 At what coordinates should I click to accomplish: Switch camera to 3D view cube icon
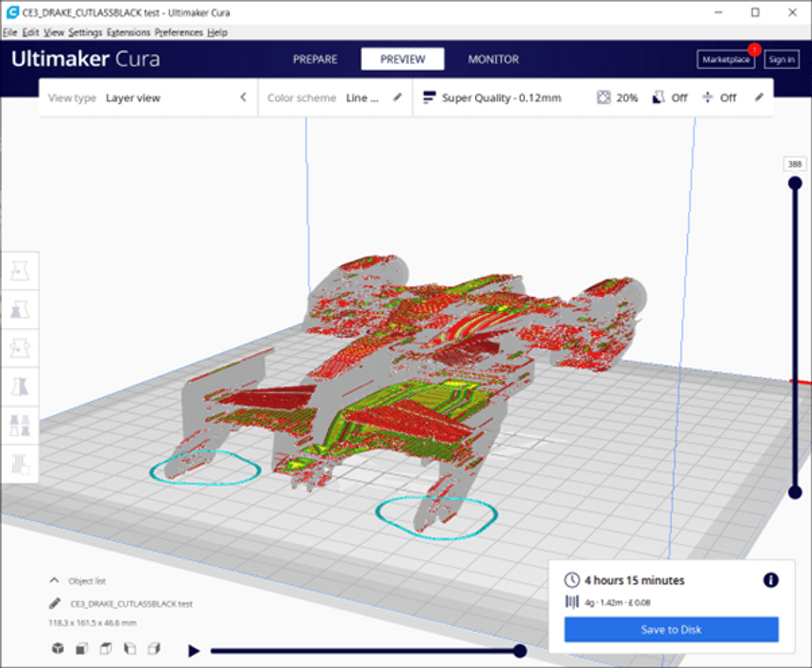pyautogui.click(x=58, y=647)
